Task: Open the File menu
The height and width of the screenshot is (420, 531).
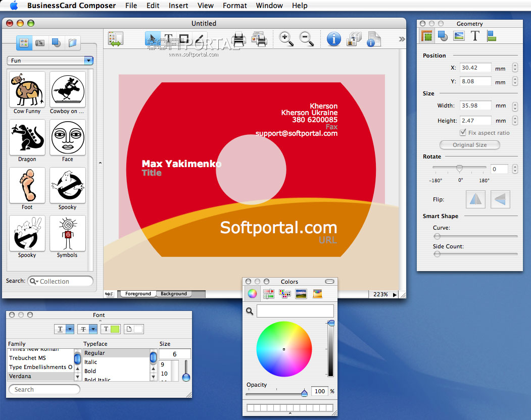Action: coord(131,6)
